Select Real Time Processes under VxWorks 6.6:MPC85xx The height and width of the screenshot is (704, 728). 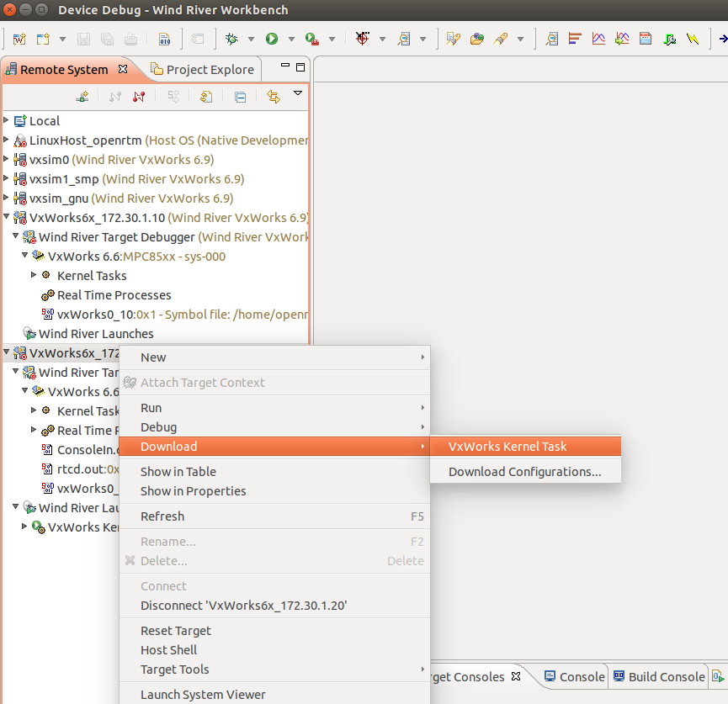tap(114, 295)
